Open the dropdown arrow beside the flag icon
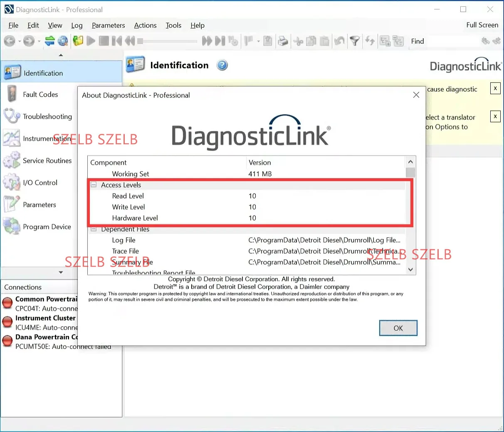The width and height of the screenshot is (504, 432). click(x=258, y=41)
